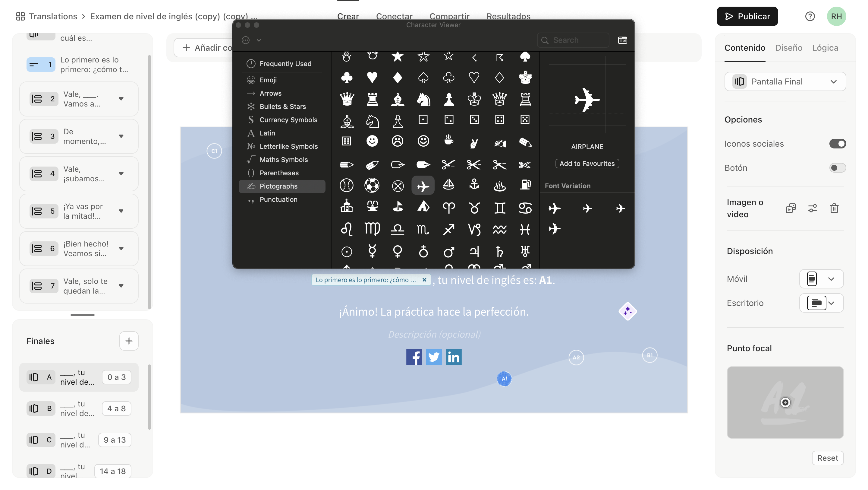This screenshot has height=490, width=868.
Task: Click Reset focal point button
Action: coord(828,457)
